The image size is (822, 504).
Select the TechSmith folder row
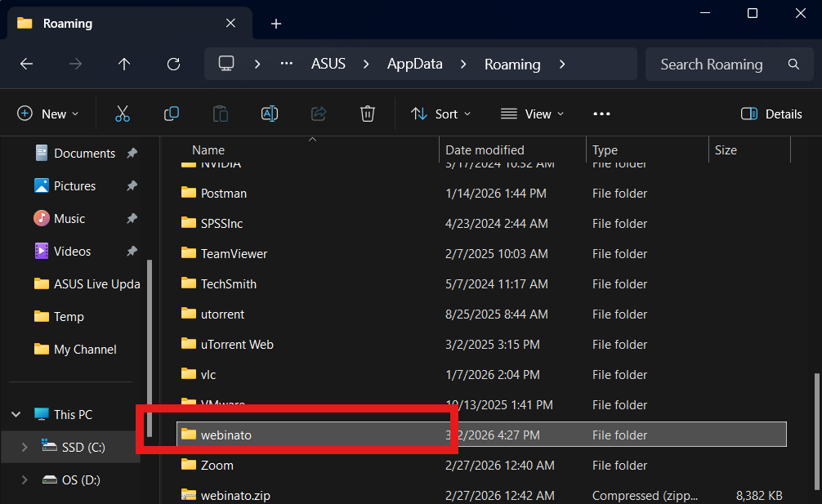point(481,283)
